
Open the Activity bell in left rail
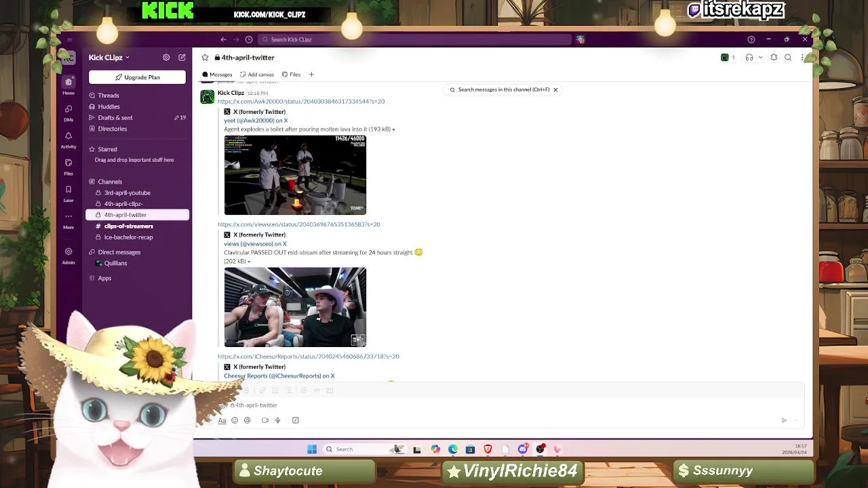pyautogui.click(x=68, y=140)
